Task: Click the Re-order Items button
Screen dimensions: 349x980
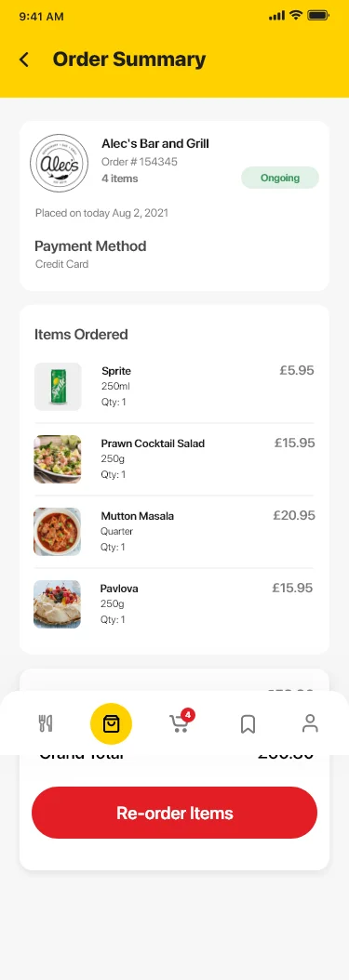Action: [175, 813]
